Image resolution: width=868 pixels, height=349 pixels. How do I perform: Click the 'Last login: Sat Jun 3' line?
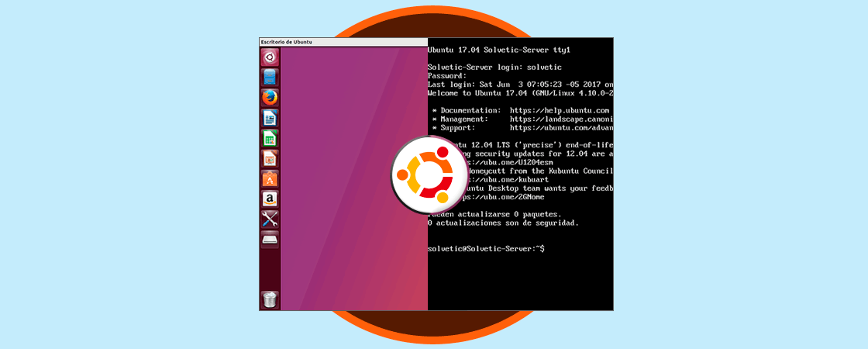[x=520, y=85]
